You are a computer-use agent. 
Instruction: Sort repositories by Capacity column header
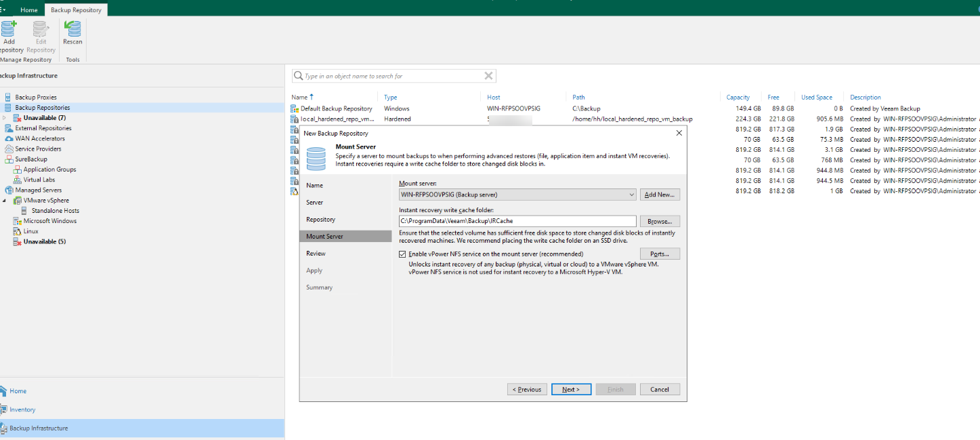pos(738,98)
